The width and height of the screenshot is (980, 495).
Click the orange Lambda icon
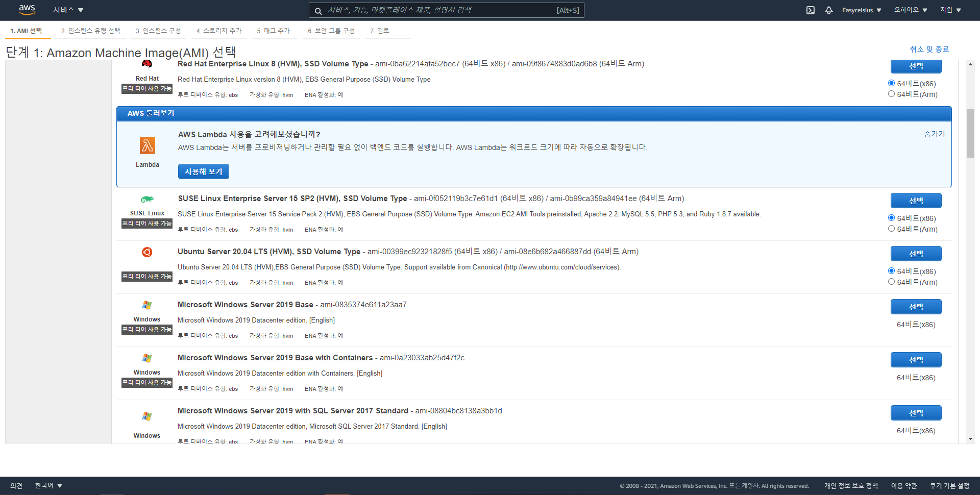coord(148,145)
